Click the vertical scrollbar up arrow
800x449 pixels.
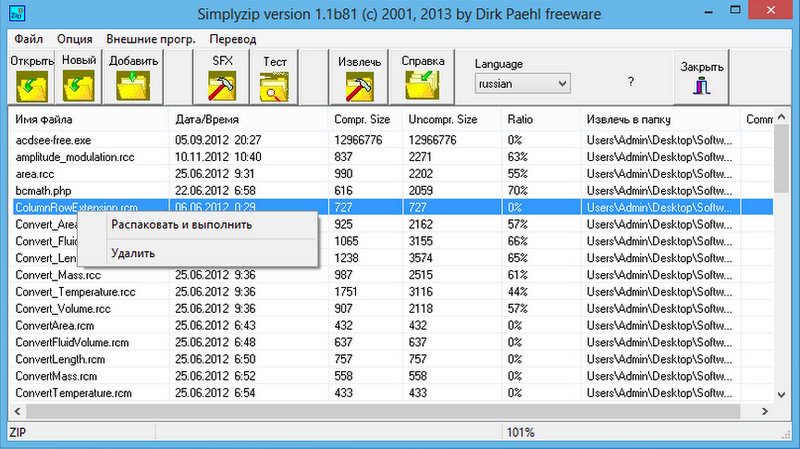coord(782,117)
